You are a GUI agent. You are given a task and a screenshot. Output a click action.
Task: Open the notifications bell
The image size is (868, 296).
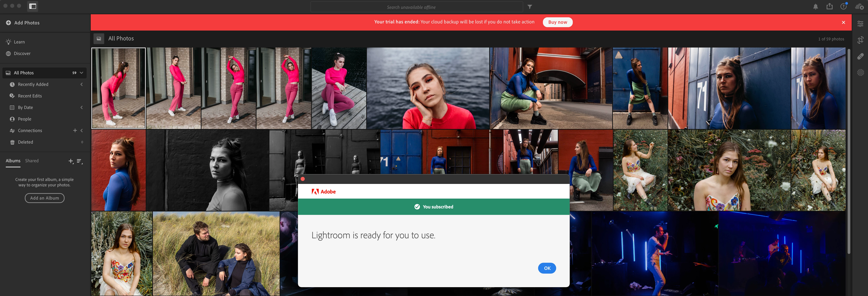[x=816, y=7]
